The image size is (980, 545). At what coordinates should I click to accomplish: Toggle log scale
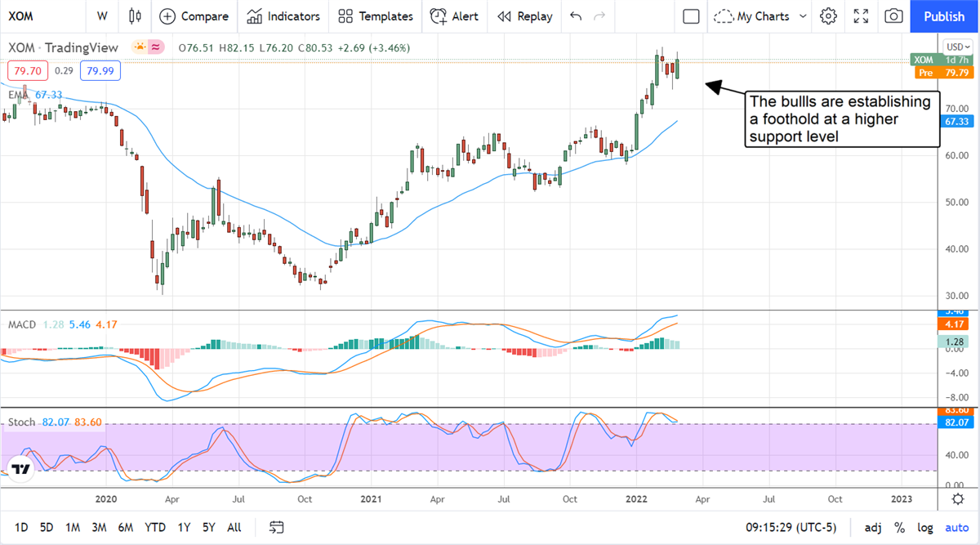coord(925,527)
